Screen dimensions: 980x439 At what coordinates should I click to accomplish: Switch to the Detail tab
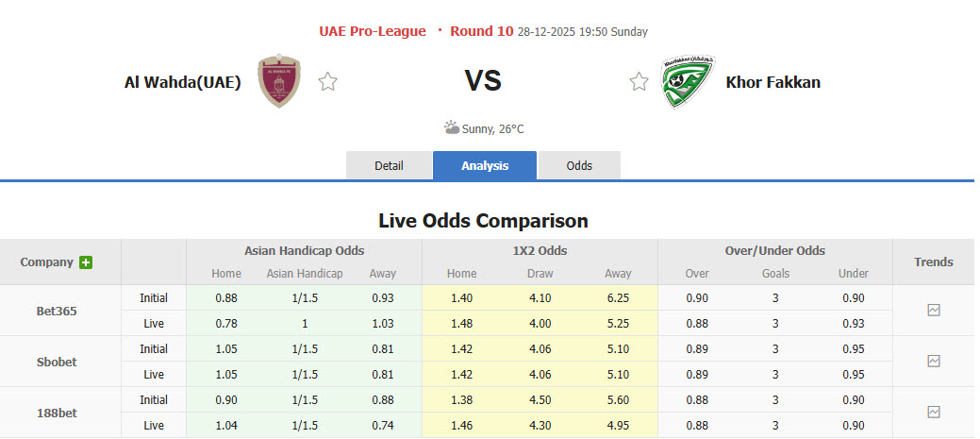click(x=389, y=165)
